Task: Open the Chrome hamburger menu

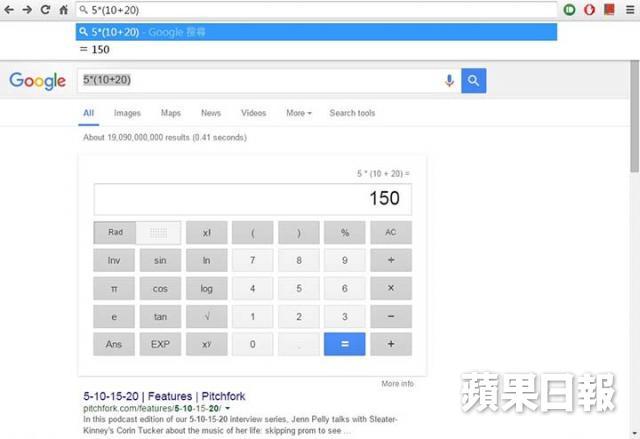Action: tap(630, 10)
